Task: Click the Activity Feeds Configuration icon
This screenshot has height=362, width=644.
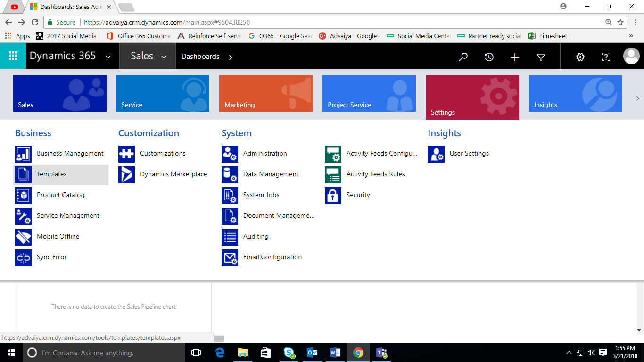Action: tap(333, 154)
